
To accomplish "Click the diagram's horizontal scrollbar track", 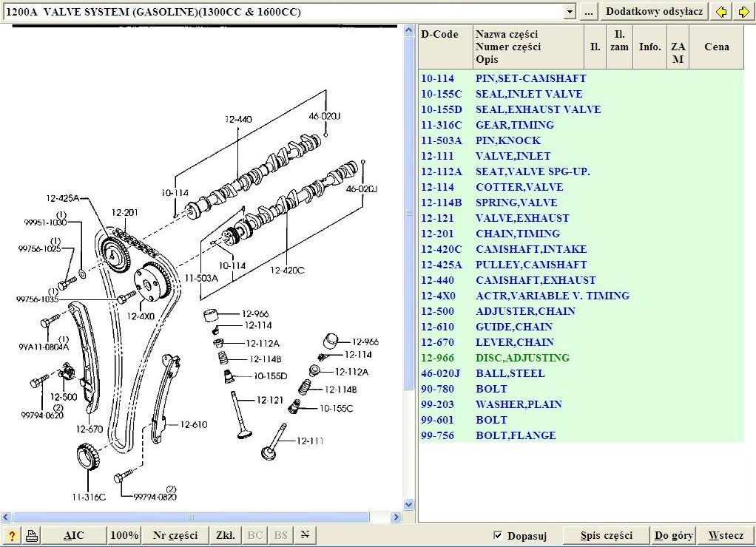I will (x=296, y=517).
